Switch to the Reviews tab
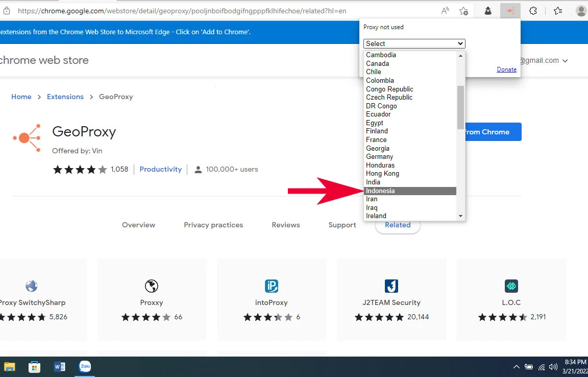The image size is (588, 377). (x=286, y=225)
